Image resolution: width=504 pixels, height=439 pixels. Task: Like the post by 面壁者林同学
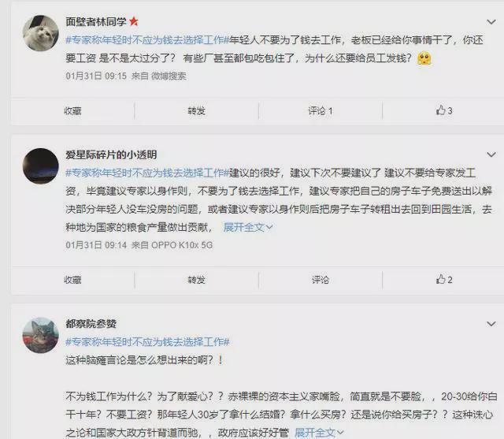click(444, 110)
